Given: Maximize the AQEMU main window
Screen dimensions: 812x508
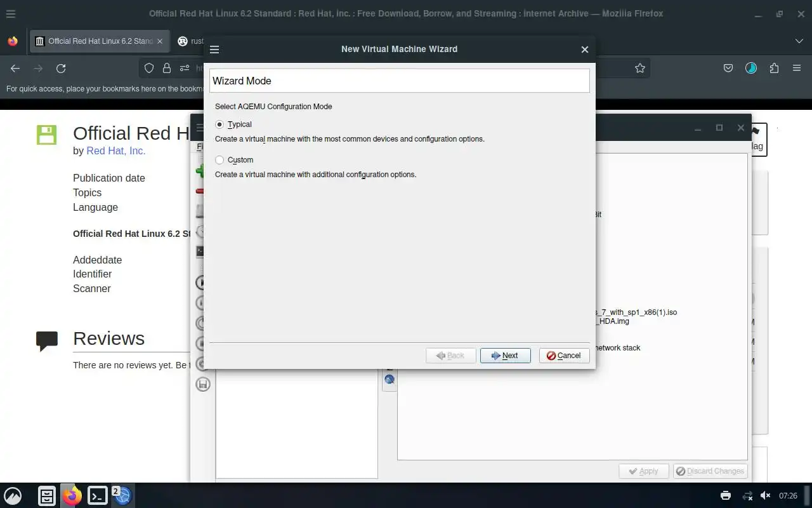Looking at the screenshot, I should pos(719,128).
